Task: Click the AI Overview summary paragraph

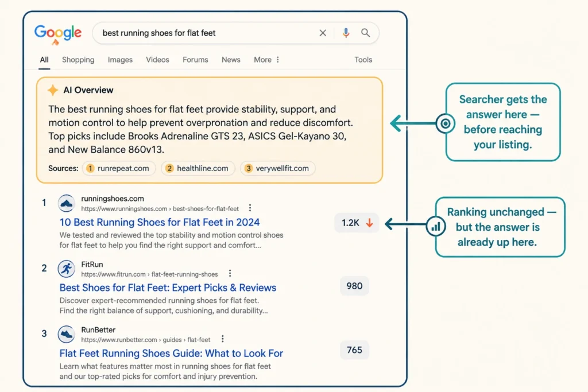Action: 200,129
